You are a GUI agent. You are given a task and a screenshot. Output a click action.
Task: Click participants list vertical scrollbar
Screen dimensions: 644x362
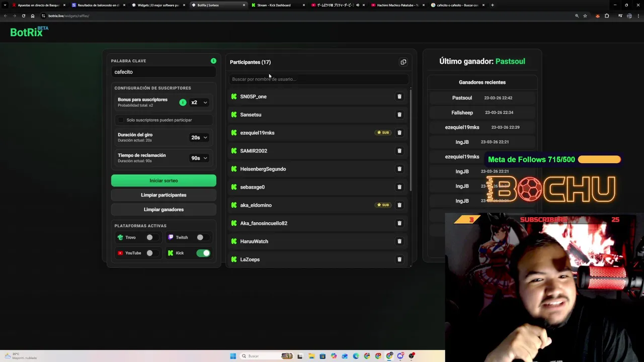(x=411, y=140)
